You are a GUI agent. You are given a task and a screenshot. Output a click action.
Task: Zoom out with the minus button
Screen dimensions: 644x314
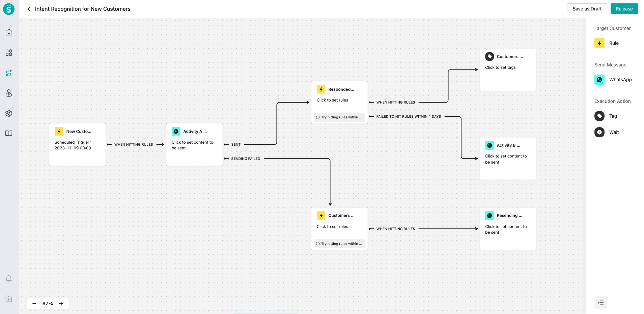click(34, 304)
